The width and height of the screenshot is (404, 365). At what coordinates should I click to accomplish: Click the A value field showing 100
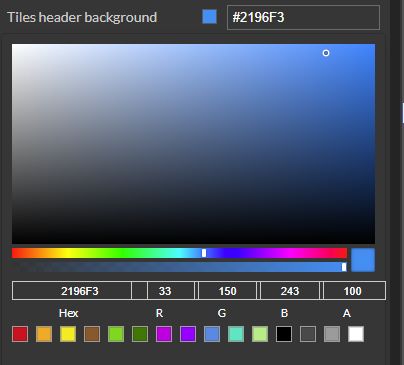tap(354, 291)
